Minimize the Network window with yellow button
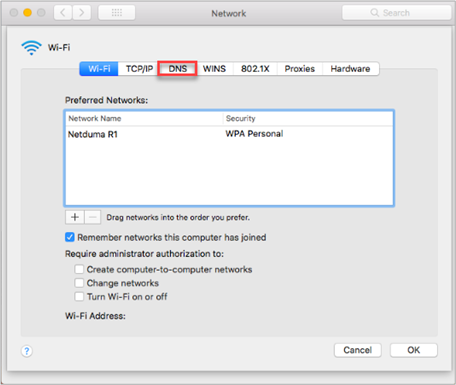The image size is (456, 385). [27, 13]
